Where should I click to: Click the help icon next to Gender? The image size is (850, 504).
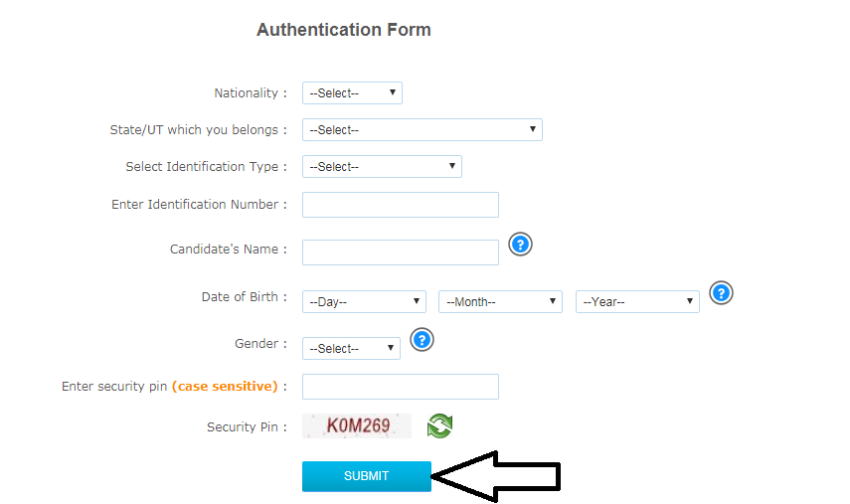click(422, 340)
